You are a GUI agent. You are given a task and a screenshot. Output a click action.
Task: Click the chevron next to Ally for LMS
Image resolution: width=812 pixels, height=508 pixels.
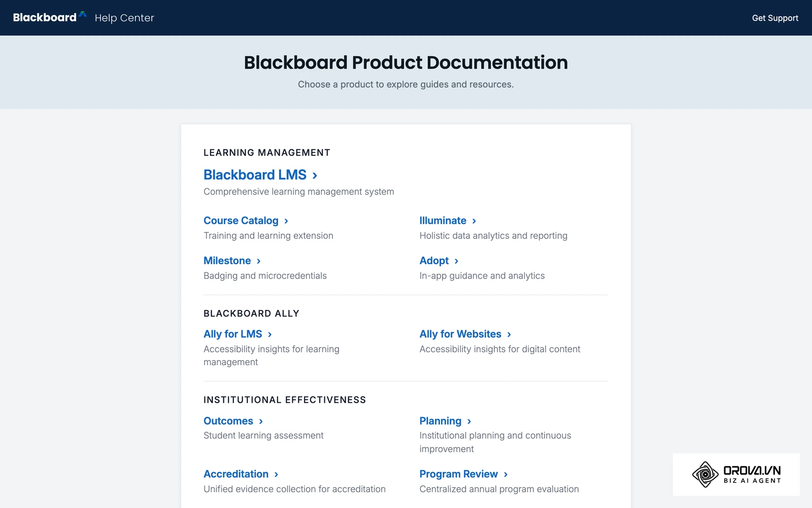[x=270, y=334]
